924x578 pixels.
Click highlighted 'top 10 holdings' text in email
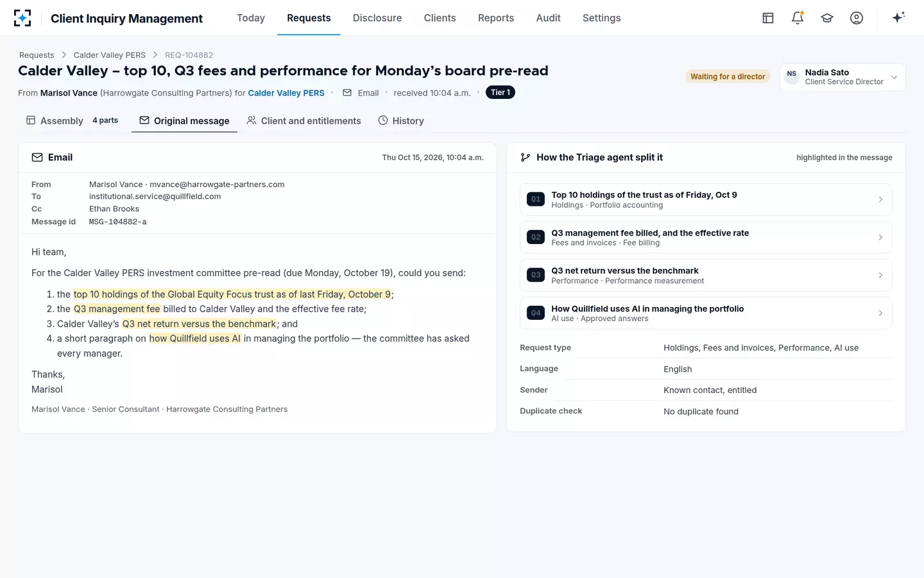pyautogui.click(x=232, y=294)
